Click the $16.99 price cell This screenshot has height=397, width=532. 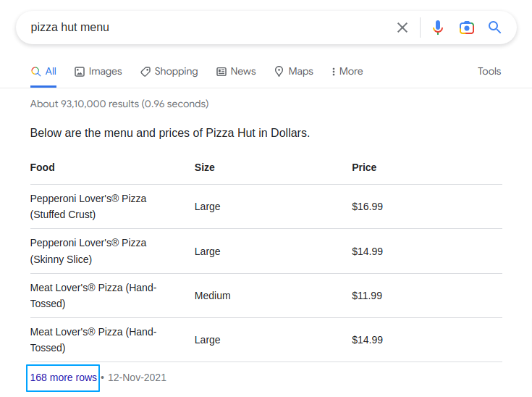[367, 206]
